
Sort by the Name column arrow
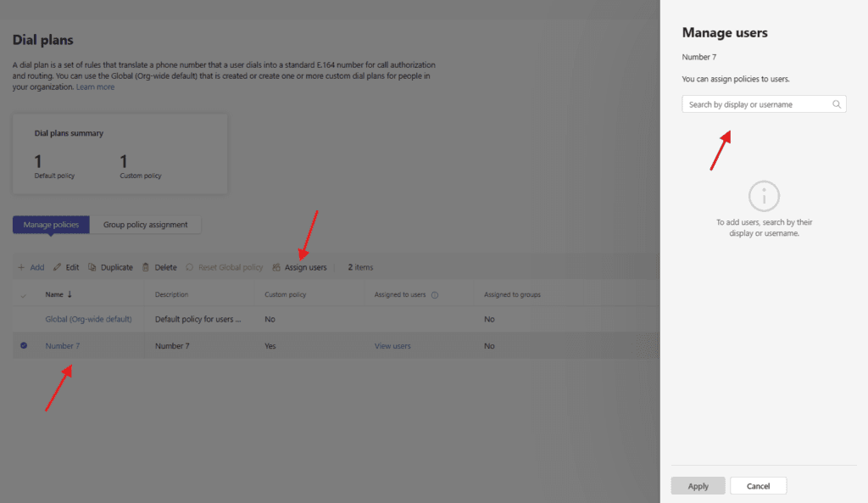pyautogui.click(x=70, y=295)
